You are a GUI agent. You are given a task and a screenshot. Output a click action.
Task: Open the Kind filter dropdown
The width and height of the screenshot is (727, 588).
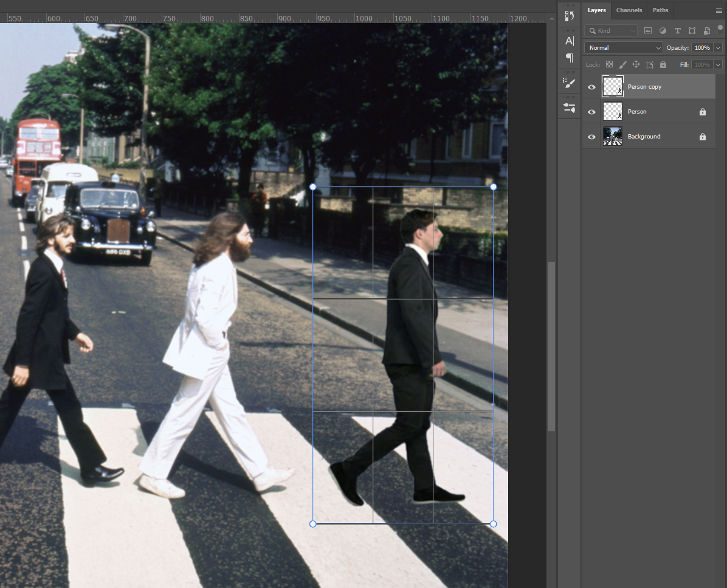[x=611, y=30]
